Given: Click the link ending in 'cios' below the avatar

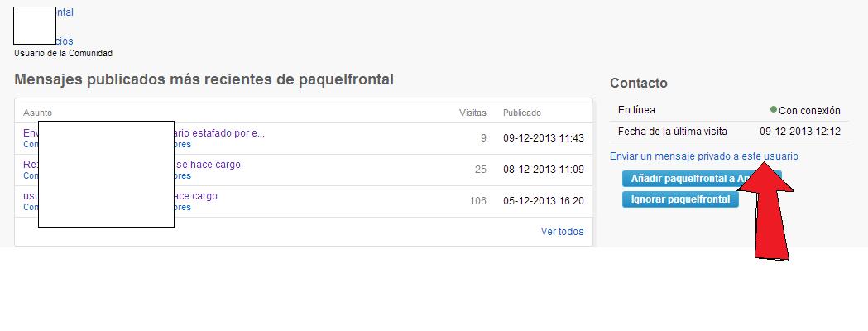Looking at the screenshot, I should [65, 41].
